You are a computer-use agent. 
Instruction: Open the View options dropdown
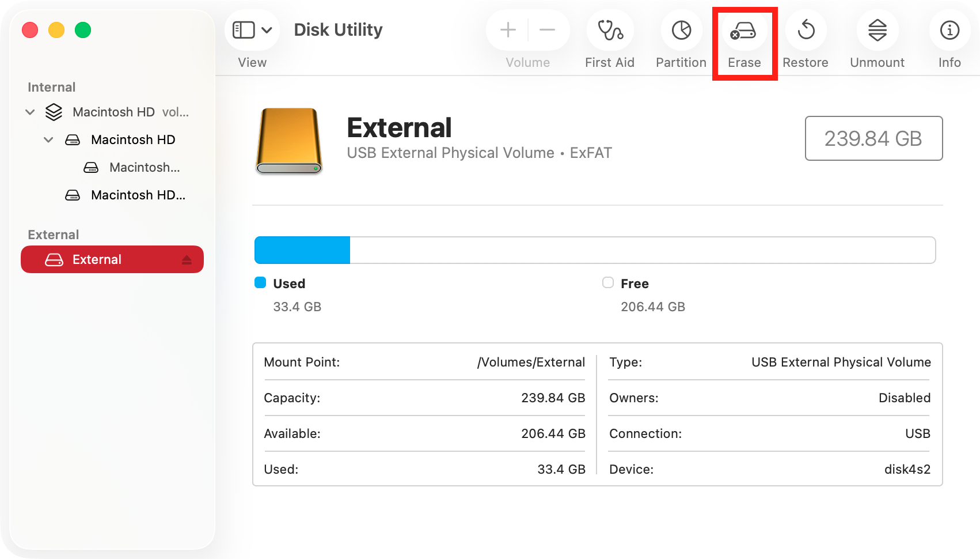(x=252, y=29)
